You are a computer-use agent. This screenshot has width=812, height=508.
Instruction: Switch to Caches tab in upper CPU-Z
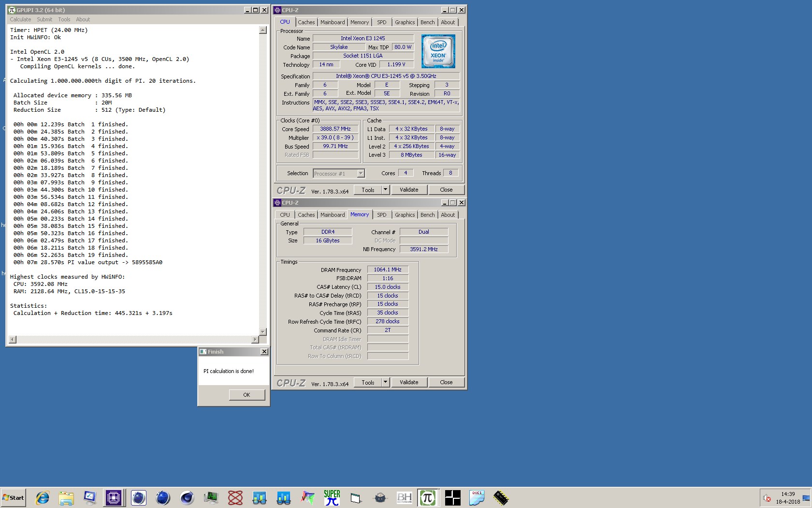click(306, 22)
